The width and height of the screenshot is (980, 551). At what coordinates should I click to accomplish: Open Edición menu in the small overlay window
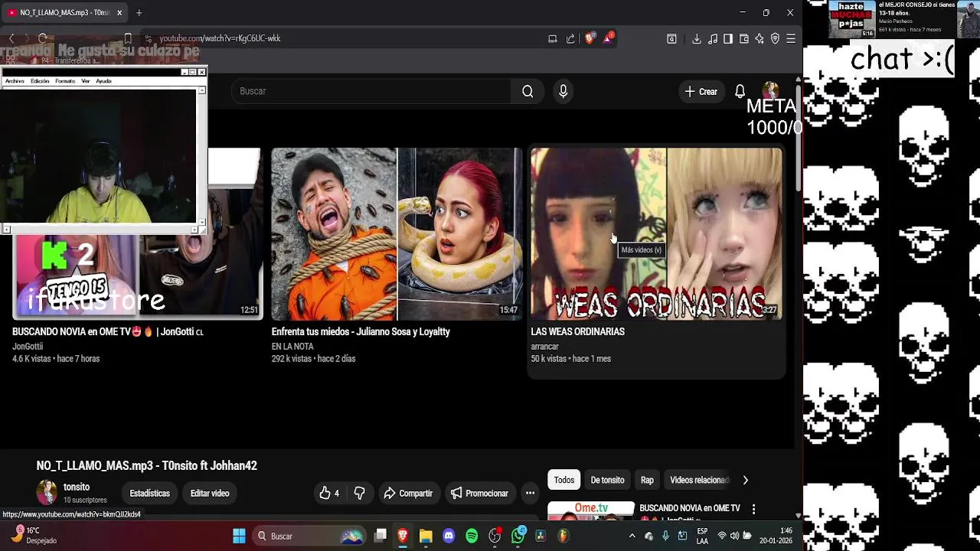[x=40, y=80]
